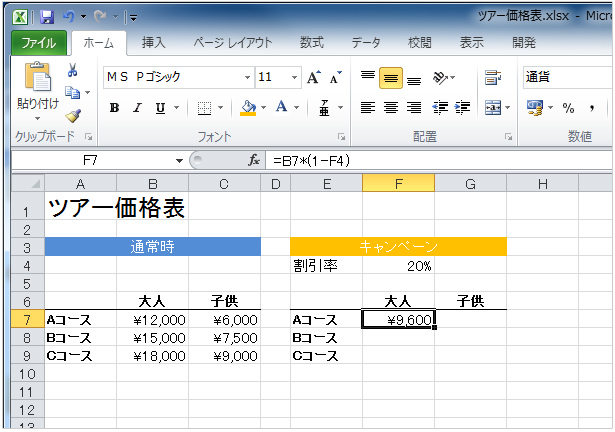This screenshot has width=615, height=432.
Task: Click the Save icon in quick access toolbar
Action: tap(46, 17)
